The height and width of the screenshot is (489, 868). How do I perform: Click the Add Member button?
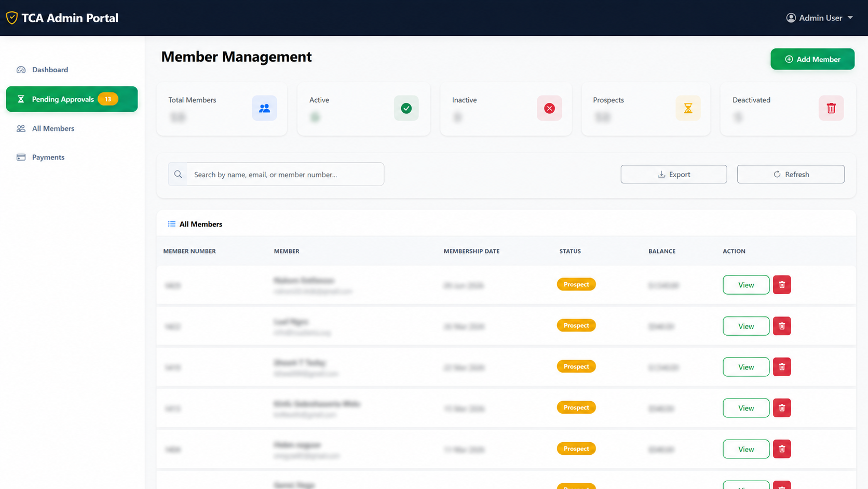(812, 59)
